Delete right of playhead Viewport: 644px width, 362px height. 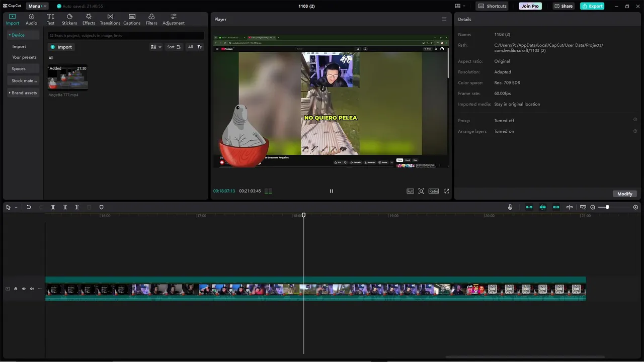click(77, 207)
